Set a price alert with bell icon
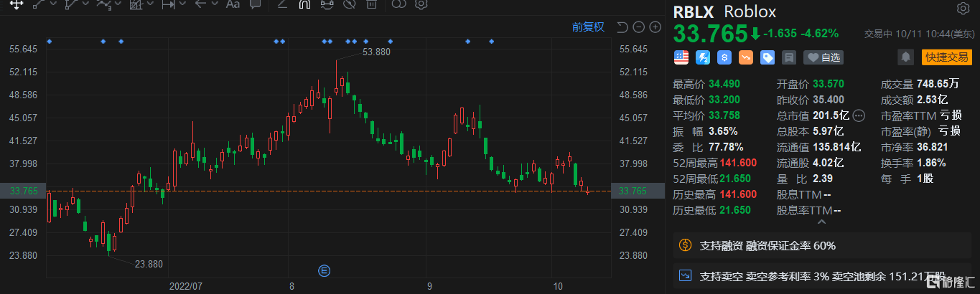This screenshot has height=294, width=980. [x=905, y=57]
